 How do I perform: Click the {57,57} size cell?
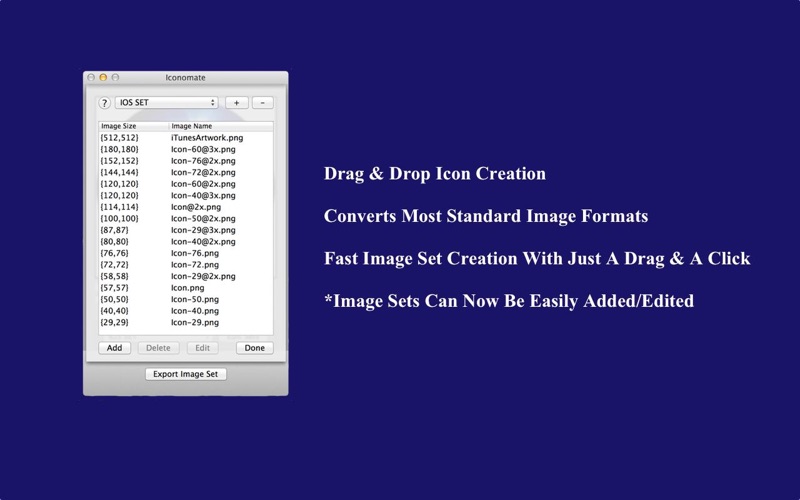coord(114,288)
